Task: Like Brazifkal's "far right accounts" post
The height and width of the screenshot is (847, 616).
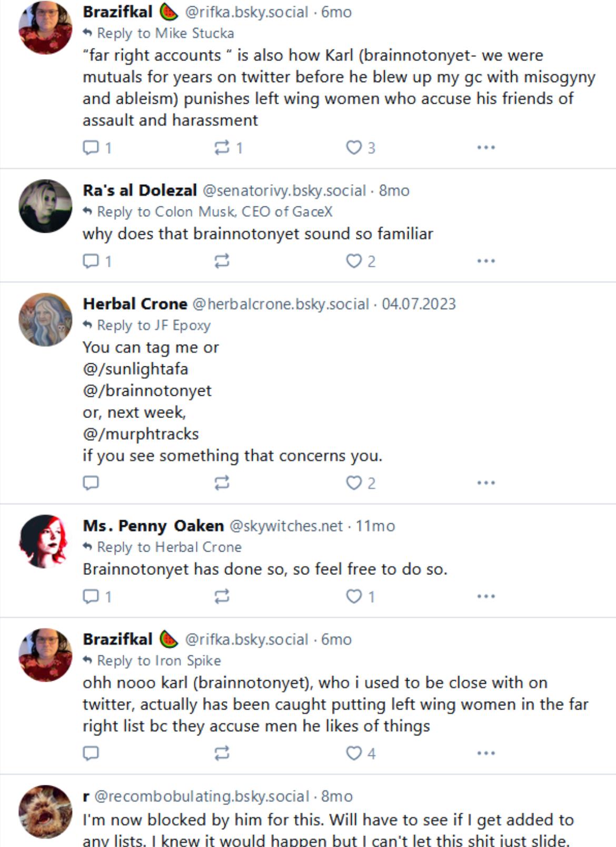Action: coord(353,147)
